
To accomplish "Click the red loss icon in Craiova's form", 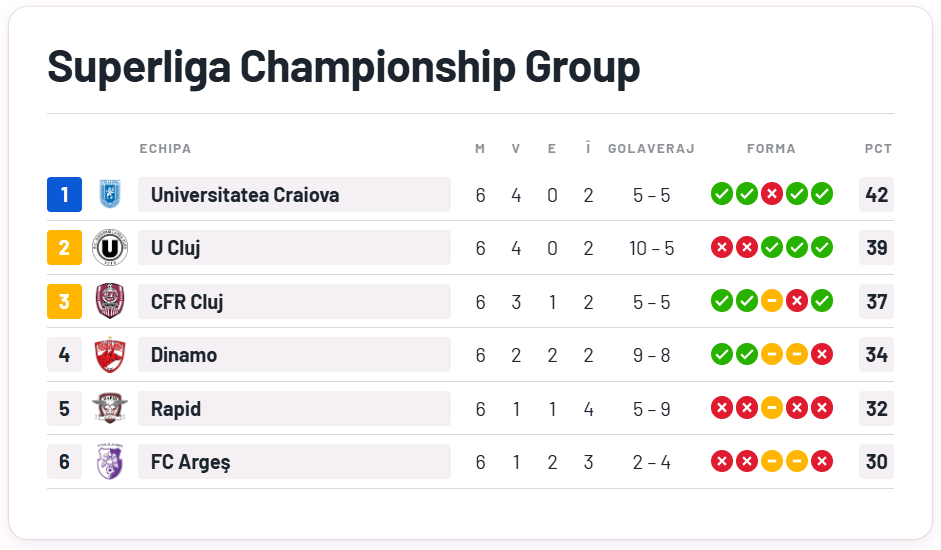I will click(771, 194).
